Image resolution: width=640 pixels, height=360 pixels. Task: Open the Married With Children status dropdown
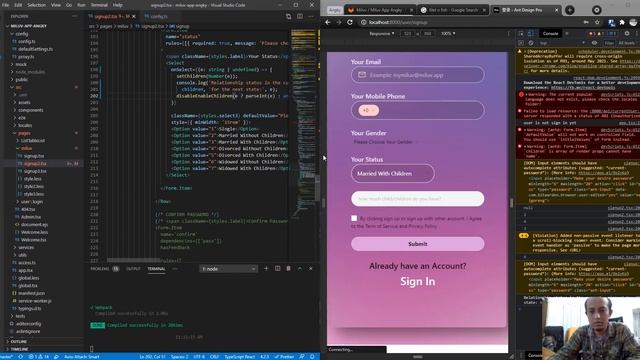click(393, 173)
